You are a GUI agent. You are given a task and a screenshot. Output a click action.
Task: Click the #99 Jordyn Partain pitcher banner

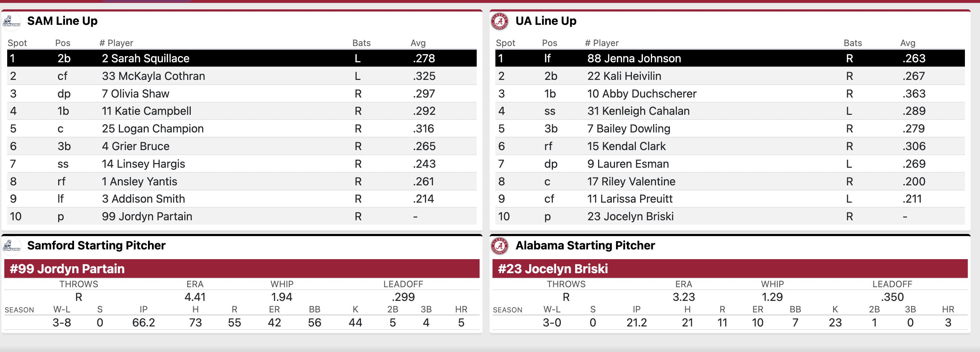click(x=241, y=268)
